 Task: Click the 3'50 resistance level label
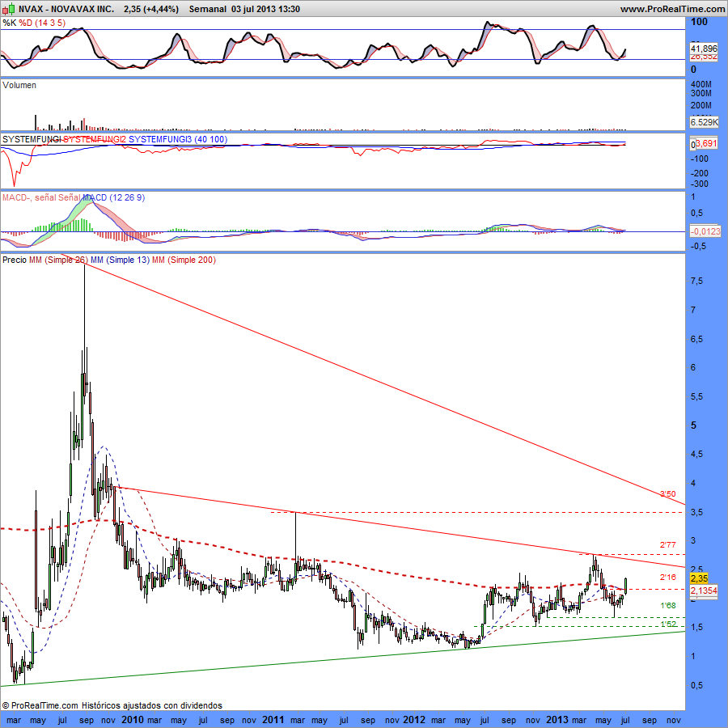667,493
